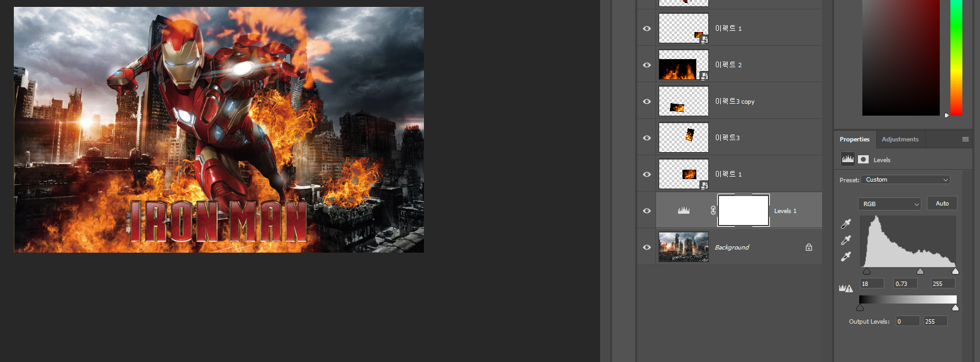The height and width of the screenshot is (362, 980).
Task: Click the Levels 1 histogram adjustment thumbnail
Action: [684, 211]
